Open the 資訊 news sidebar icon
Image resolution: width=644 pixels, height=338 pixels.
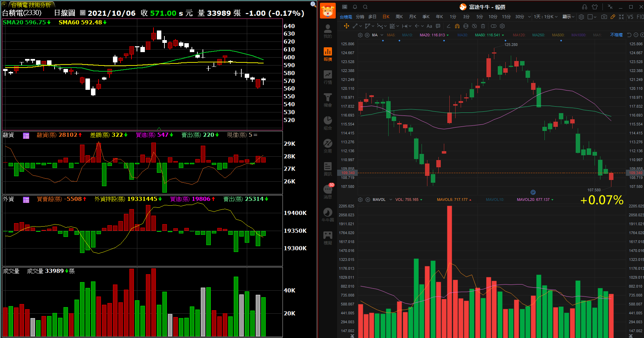point(328,169)
